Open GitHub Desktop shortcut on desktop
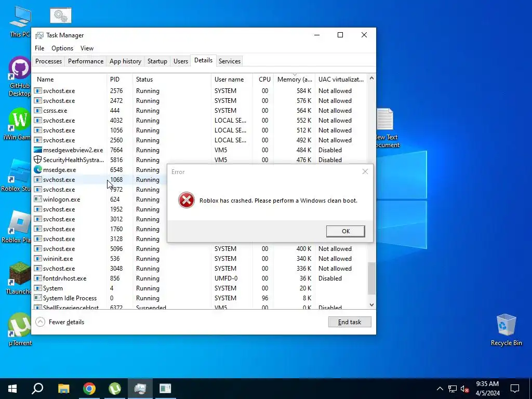The height and width of the screenshot is (399, 532). pyautogui.click(x=20, y=77)
